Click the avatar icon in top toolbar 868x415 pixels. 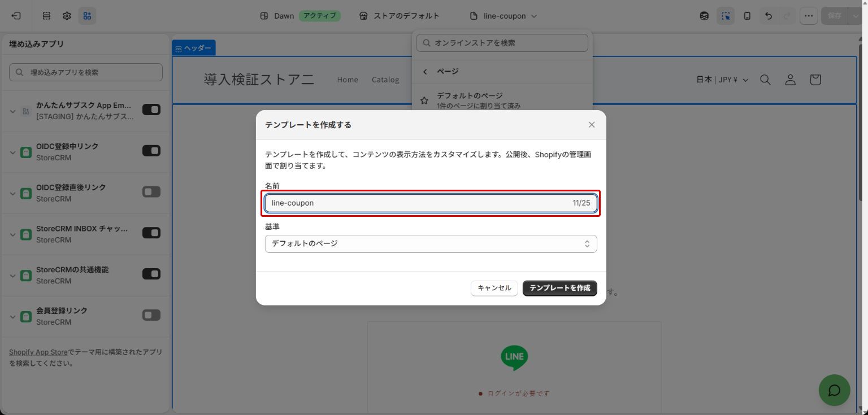704,16
